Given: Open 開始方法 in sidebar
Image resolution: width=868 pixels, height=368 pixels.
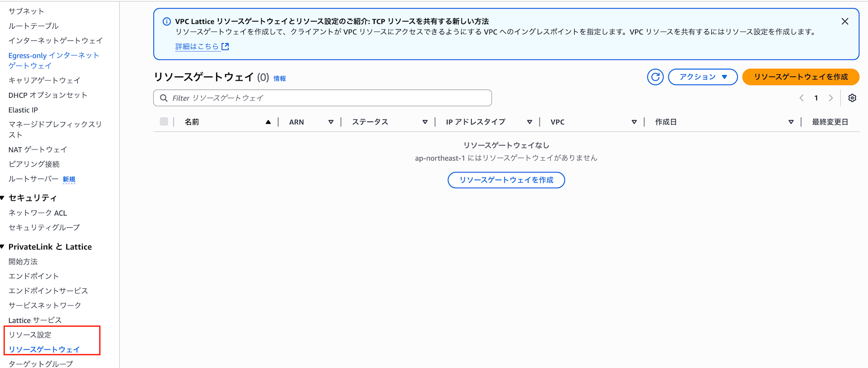Looking at the screenshot, I should [23, 262].
